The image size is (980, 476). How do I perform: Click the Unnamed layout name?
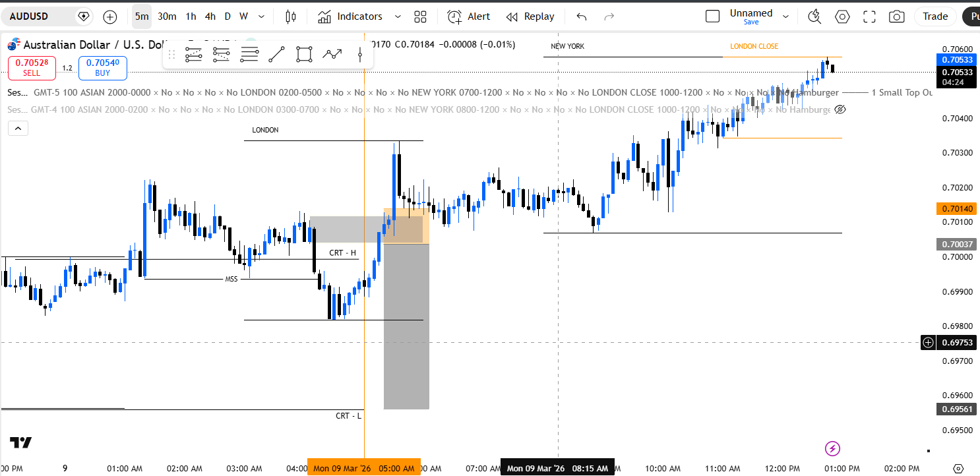tap(750, 13)
